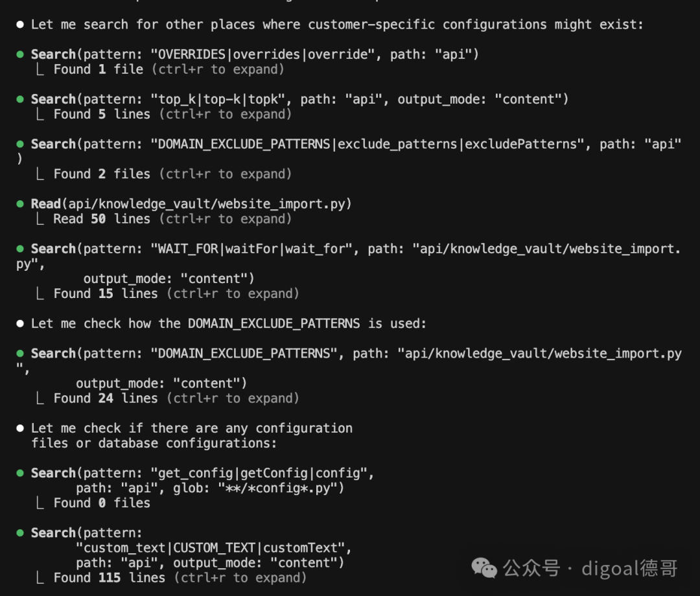
Task: Expand the 'Found 24 lines' result
Action: pos(176,398)
